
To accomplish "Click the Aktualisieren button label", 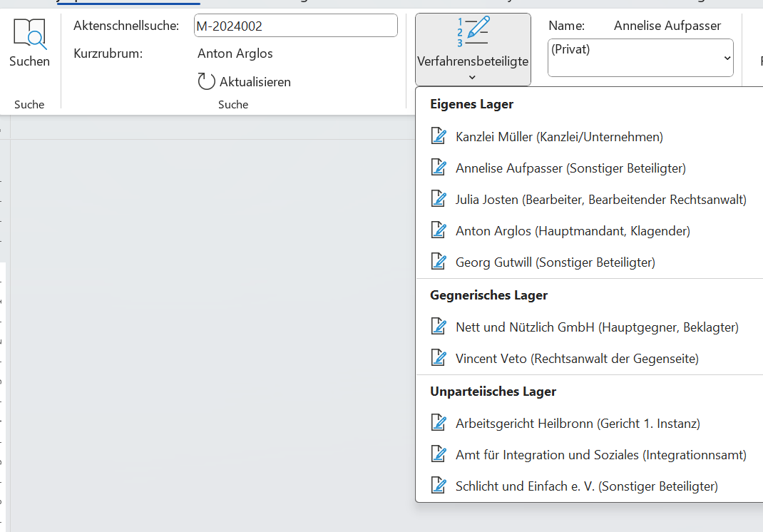I will point(255,82).
